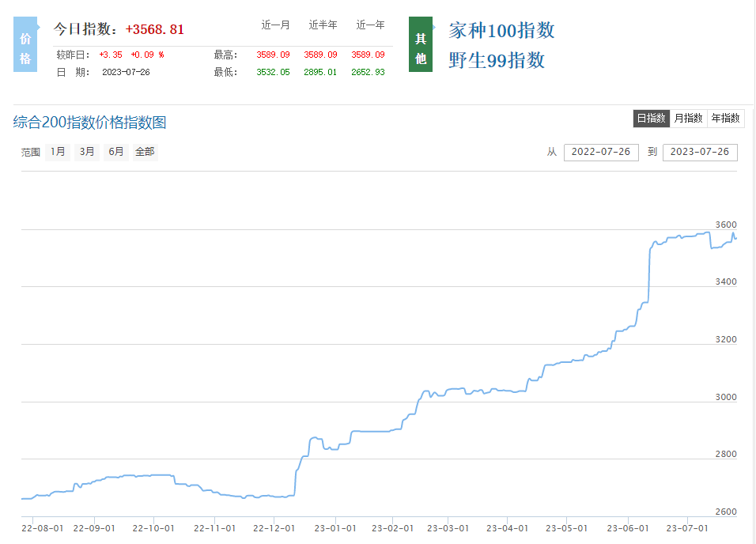Click the 近一年 column header
Screen dimensions: 756x544
click(x=370, y=25)
